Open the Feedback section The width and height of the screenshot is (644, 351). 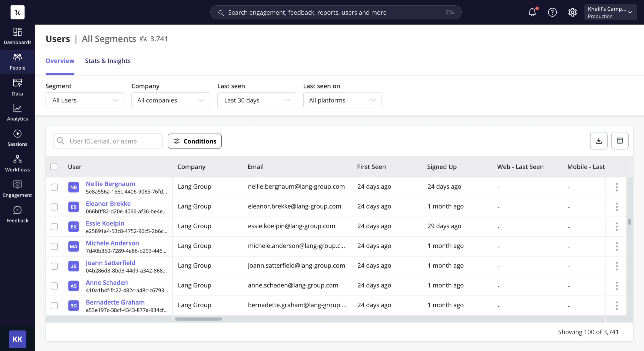[18, 214]
